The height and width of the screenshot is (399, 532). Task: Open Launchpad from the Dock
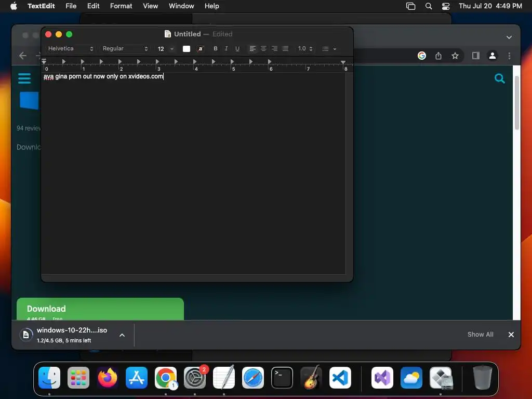tap(78, 378)
